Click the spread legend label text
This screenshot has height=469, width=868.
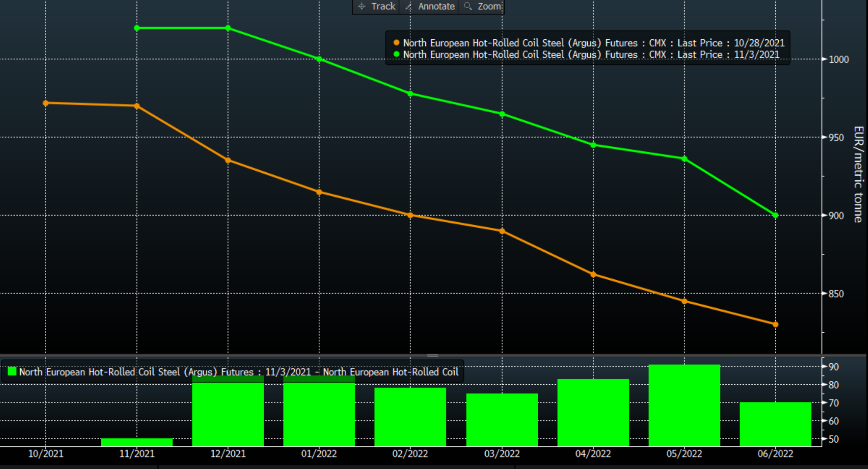pos(238,372)
